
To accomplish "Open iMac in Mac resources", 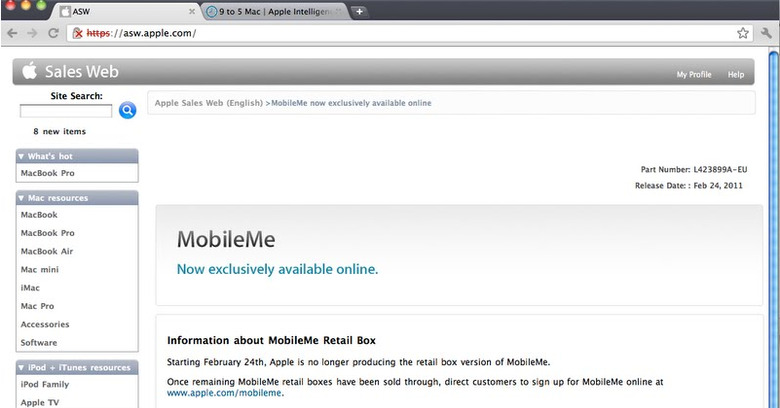I will point(30,288).
